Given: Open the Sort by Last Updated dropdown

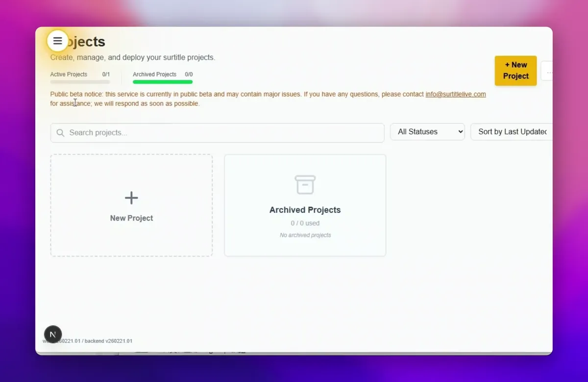Looking at the screenshot, I should 512,132.
